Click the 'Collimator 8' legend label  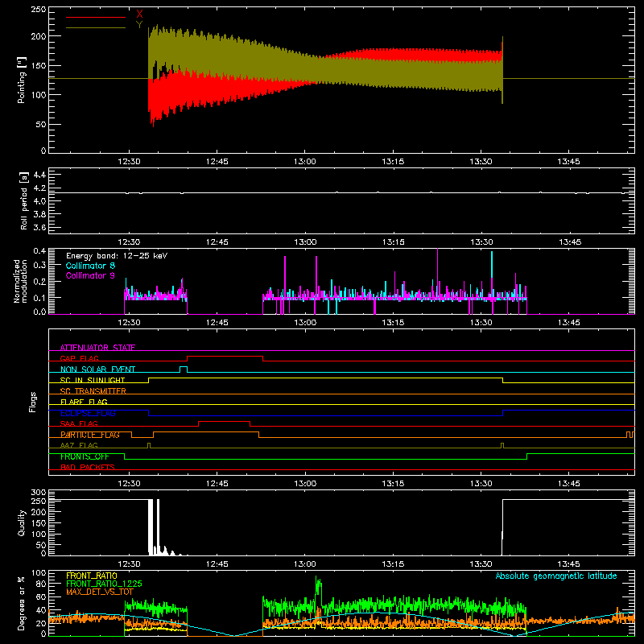coord(90,266)
